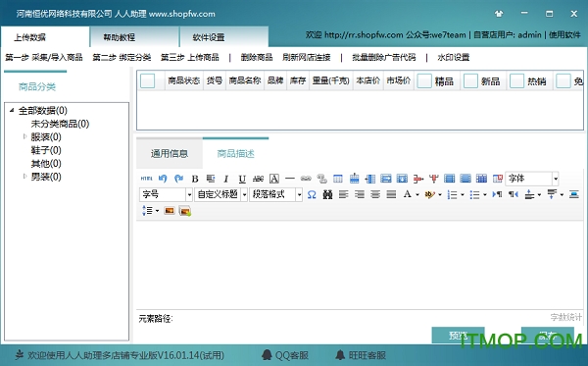Align text left in editor
Viewport: 588px width, 366px height.
pyautogui.click(x=344, y=194)
